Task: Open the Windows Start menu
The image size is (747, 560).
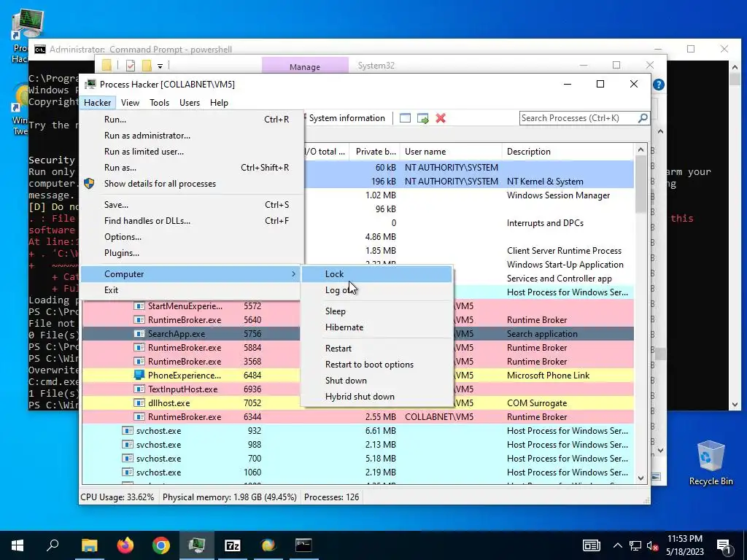Action: click(x=18, y=545)
